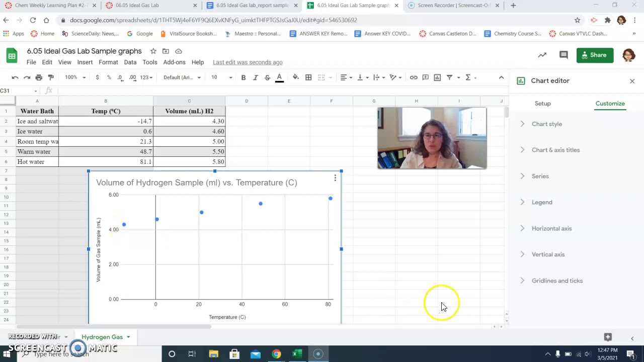Viewport: 644px width, 362px height.
Task: Format selection as currency
Action: pos(97,77)
